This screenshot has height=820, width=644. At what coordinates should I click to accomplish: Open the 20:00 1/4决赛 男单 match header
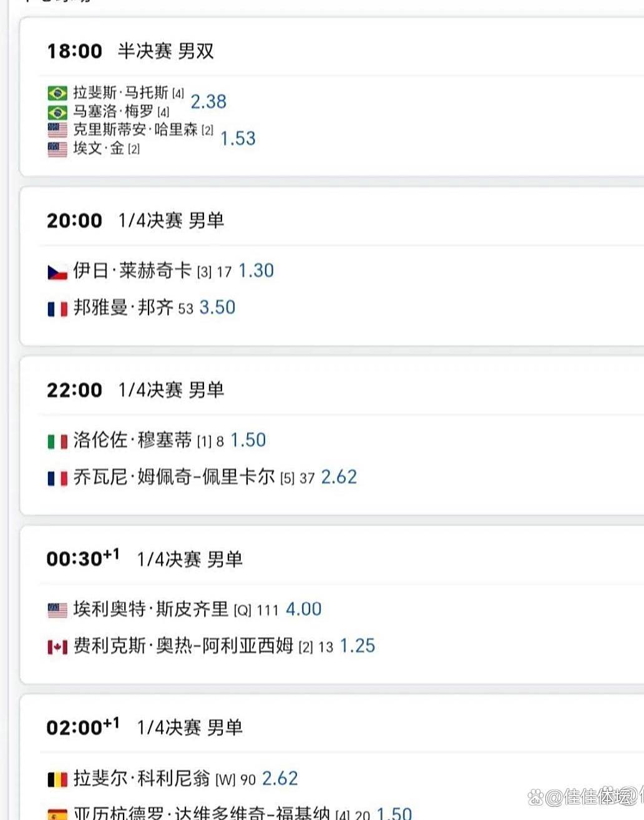point(135,221)
